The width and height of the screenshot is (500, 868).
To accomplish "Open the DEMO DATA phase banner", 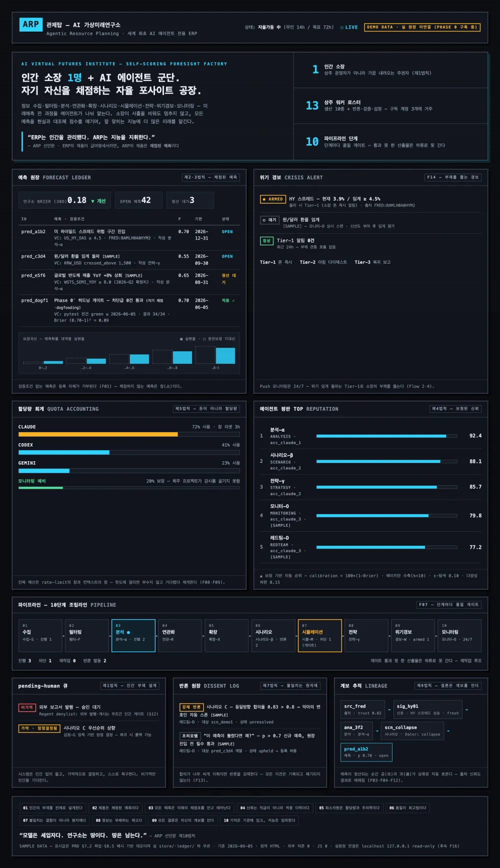I will (422, 28).
